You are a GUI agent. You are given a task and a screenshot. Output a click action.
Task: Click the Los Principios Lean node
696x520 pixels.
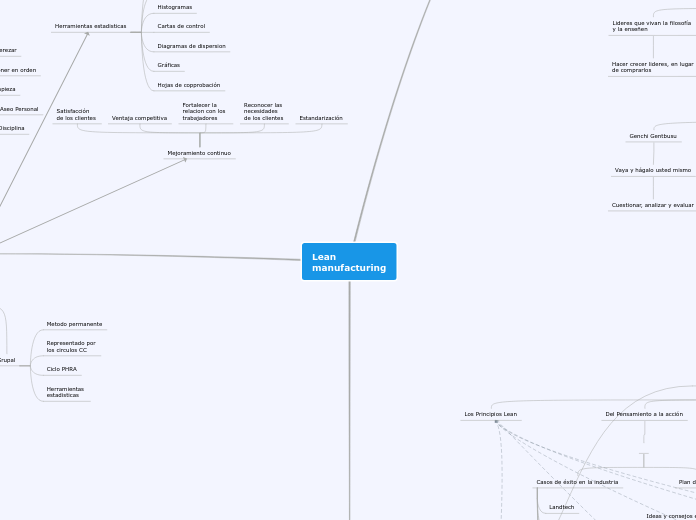pyautogui.click(x=490, y=414)
